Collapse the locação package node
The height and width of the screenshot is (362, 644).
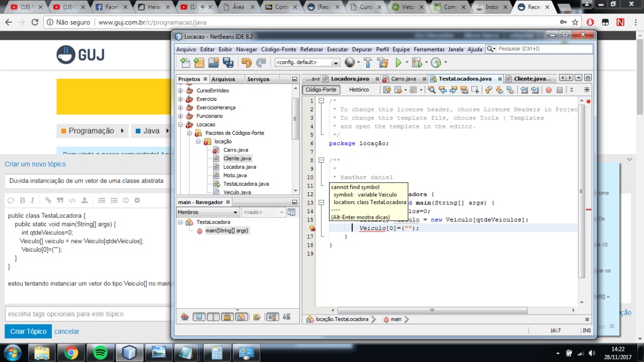click(x=198, y=141)
